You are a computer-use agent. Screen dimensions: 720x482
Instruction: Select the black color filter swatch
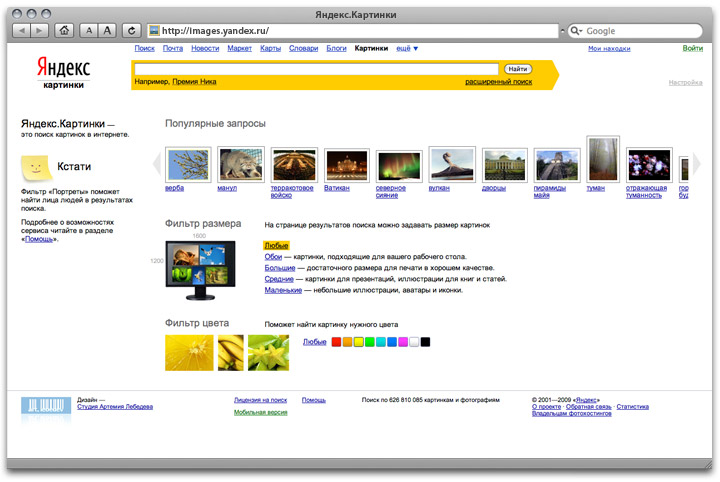tap(425, 342)
